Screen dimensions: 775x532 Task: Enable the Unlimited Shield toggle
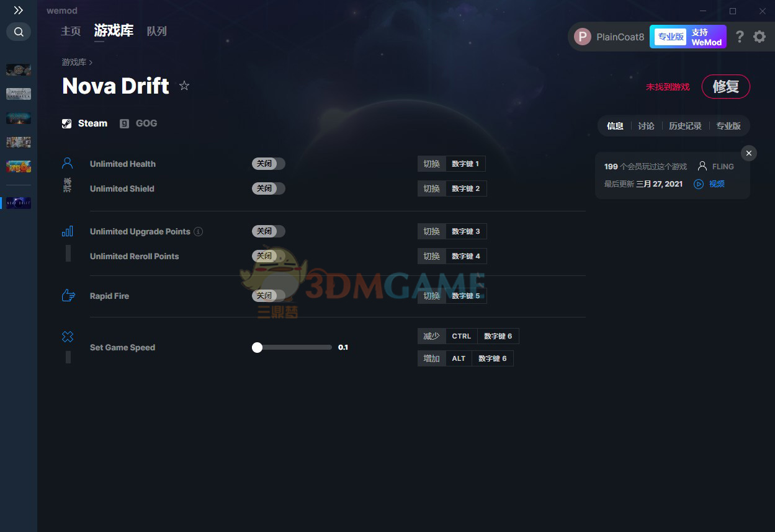coord(268,188)
